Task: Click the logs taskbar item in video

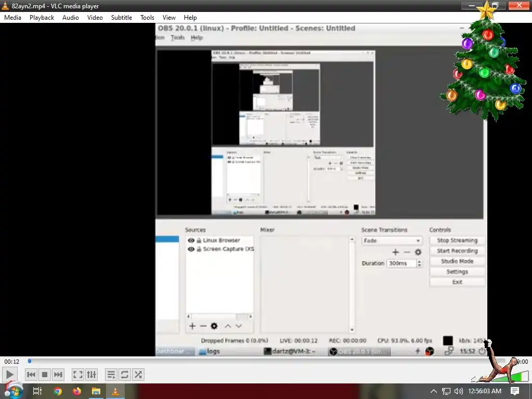Action: click(209, 351)
